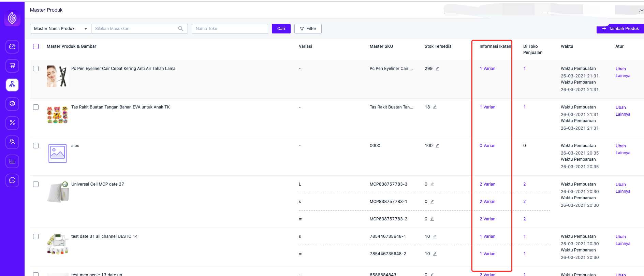Select checkbox for Universal Cell MCP date 27
Image resolution: width=644 pixels, height=276 pixels.
(36, 184)
